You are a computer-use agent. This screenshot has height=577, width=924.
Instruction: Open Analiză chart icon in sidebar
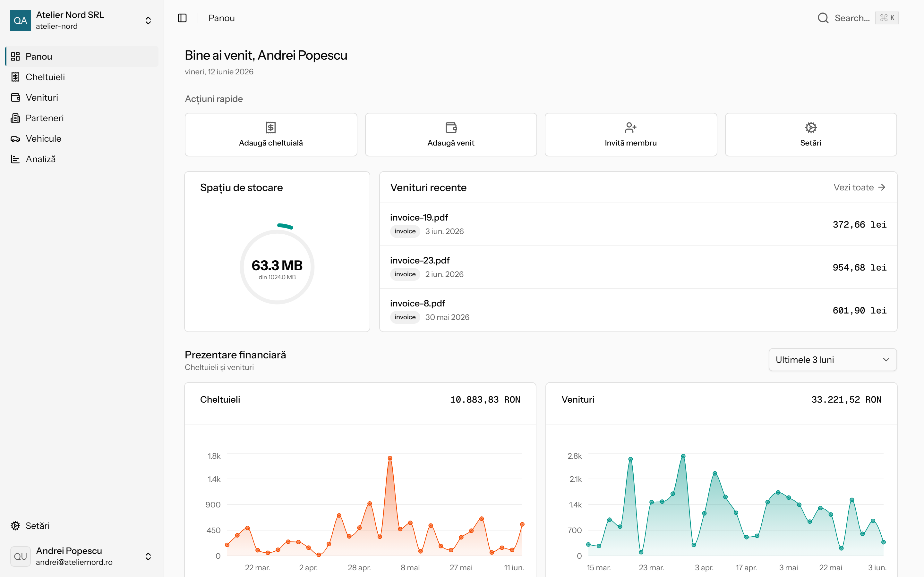(15, 159)
